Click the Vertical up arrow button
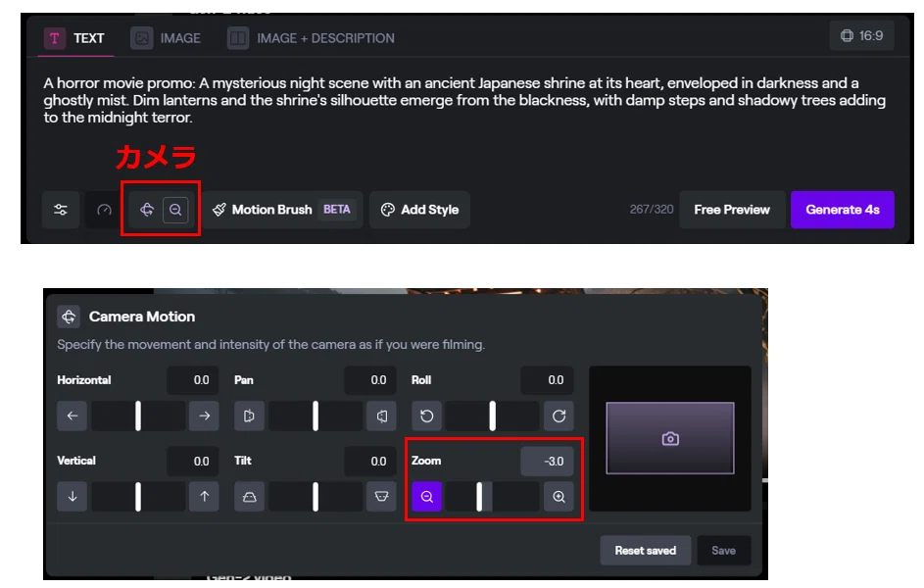 [205, 497]
